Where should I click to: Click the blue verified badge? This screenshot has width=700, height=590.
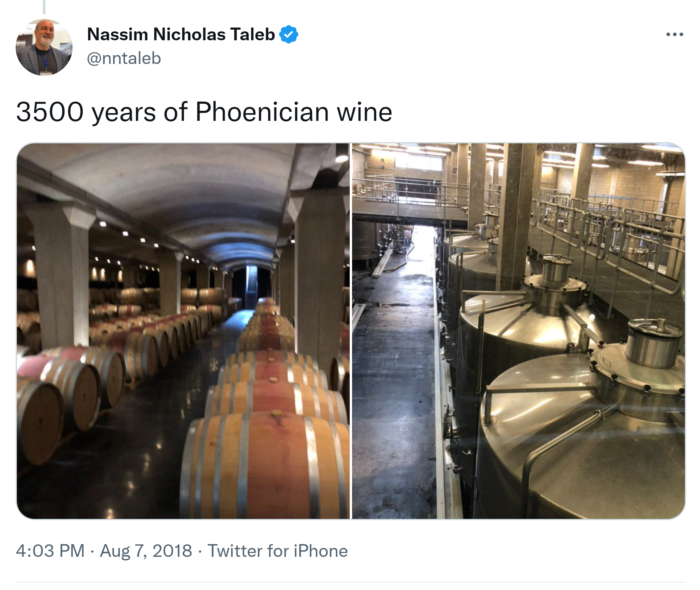(288, 34)
